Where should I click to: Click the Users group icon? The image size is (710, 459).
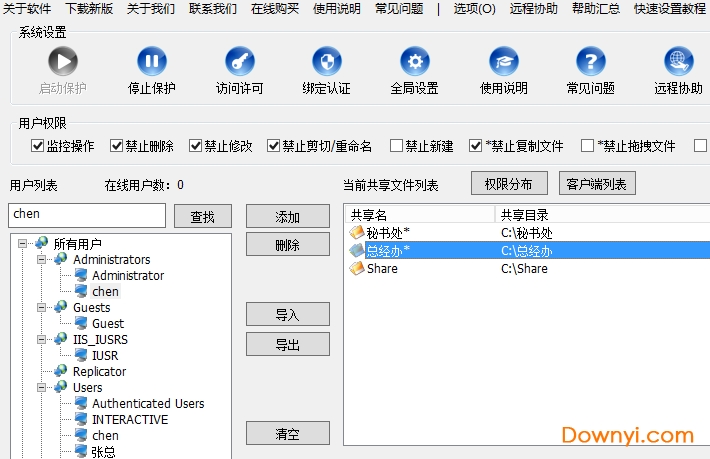60,387
